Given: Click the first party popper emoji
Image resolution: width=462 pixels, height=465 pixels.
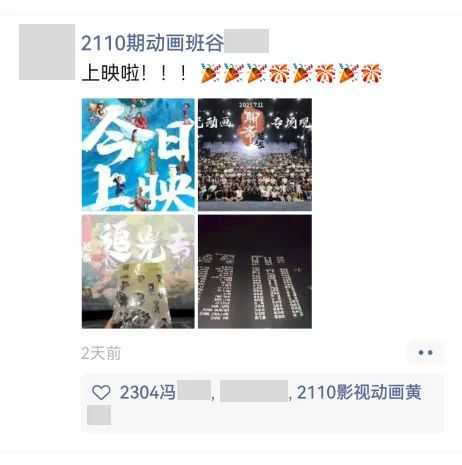Looking at the screenshot, I should (211, 73).
